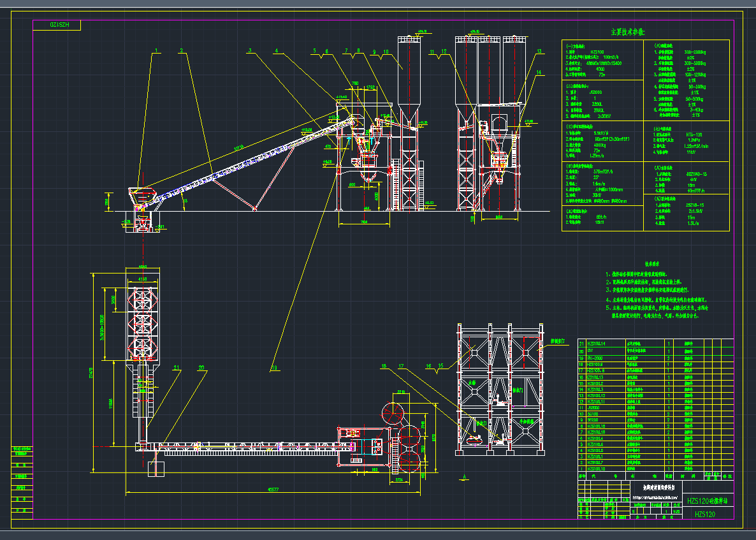Select the 技术要求 heading above the numbered notes
Viewport: 756px width, 540px height.
pos(652,264)
